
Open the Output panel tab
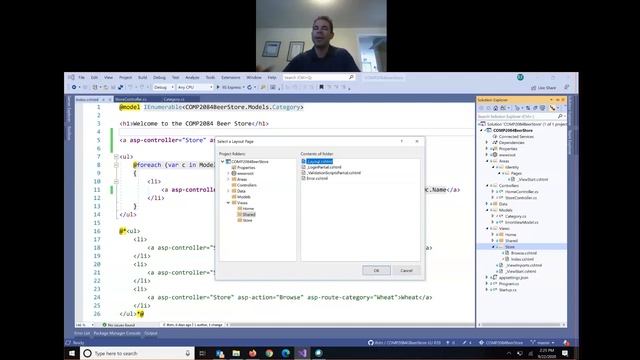coord(151,333)
